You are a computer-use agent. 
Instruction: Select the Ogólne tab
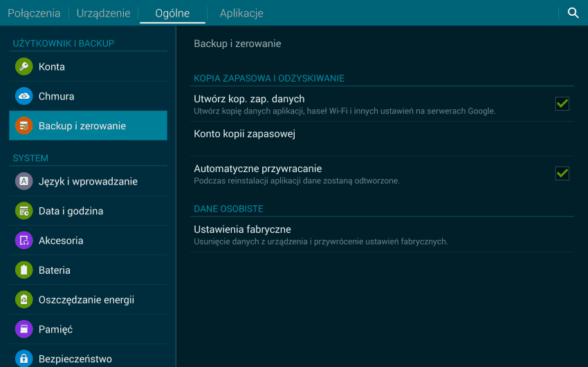pos(172,13)
